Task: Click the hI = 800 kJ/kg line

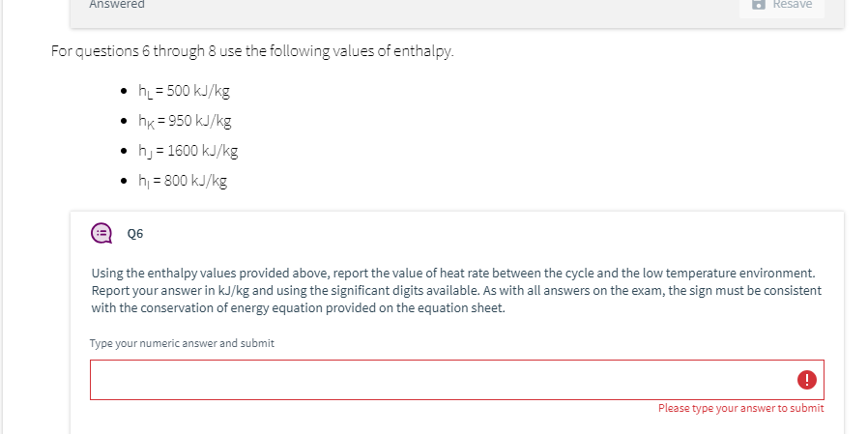Action: click(x=183, y=181)
